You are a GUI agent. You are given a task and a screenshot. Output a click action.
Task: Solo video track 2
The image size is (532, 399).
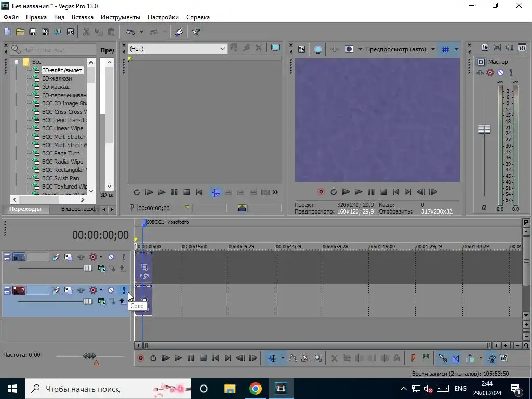[x=124, y=290]
